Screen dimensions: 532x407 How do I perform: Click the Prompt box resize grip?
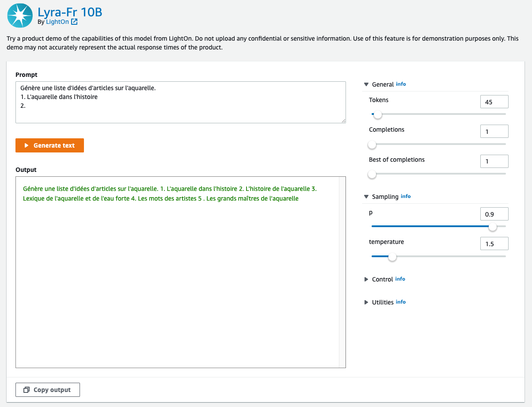click(x=343, y=120)
